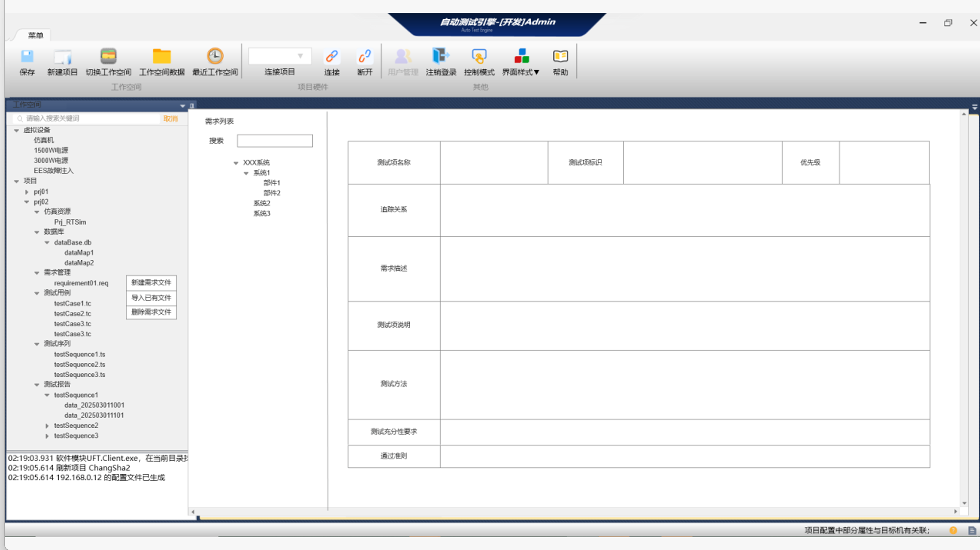The height and width of the screenshot is (550, 980).
Task: Switch to the 菜单 ribbon tab
Action: click(x=35, y=35)
